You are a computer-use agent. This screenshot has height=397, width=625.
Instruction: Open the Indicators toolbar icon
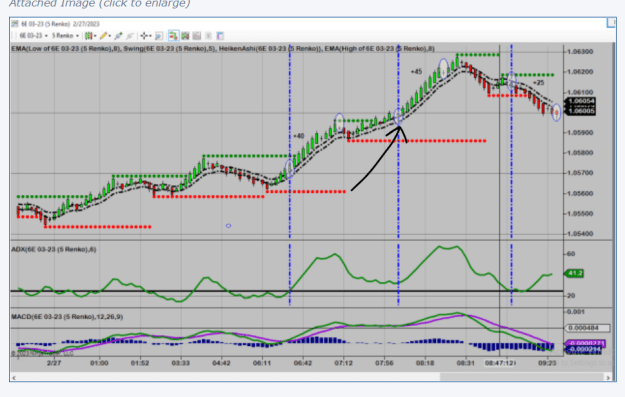[x=197, y=36]
